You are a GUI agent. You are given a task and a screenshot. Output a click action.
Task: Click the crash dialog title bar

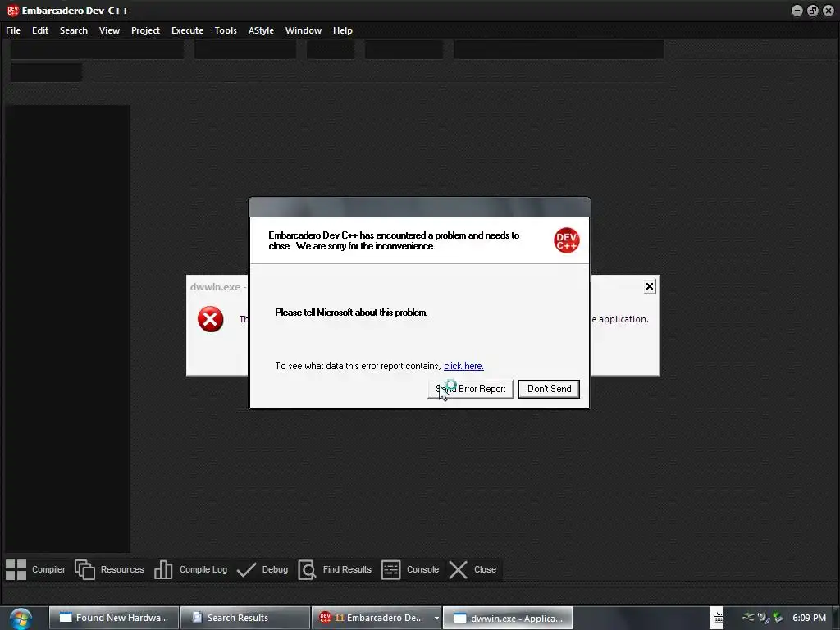pyautogui.click(x=419, y=207)
